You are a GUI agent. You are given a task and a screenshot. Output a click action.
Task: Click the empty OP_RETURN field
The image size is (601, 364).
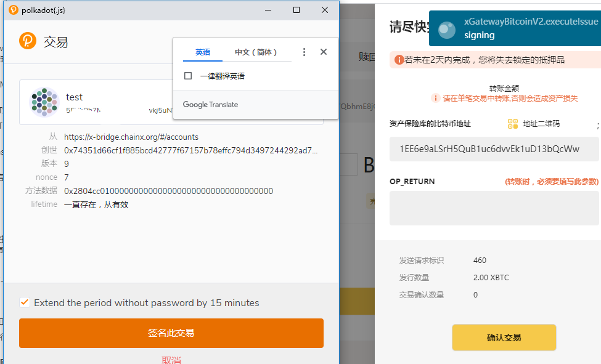(x=494, y=208)
